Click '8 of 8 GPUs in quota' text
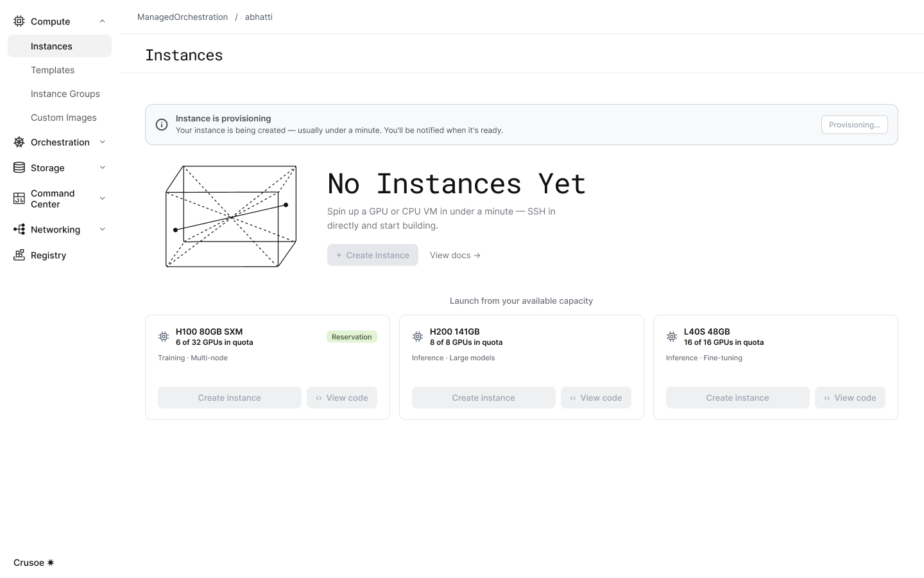Image resolution: width=924 pixels, height=578 pixels. click(x=466, y=342)
